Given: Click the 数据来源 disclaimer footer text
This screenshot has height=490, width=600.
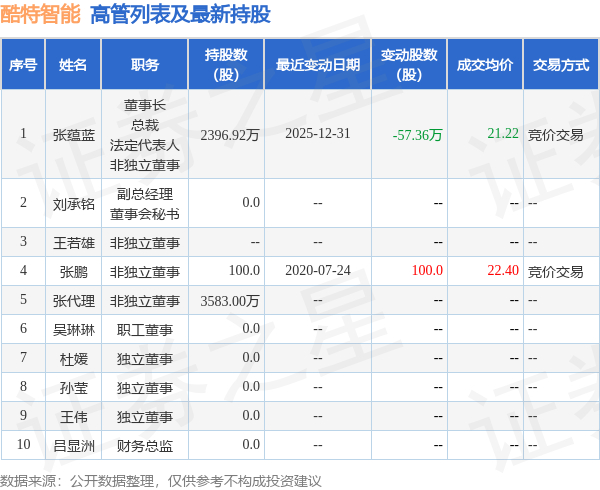Looking at the screenshot, I should point(161,481).
